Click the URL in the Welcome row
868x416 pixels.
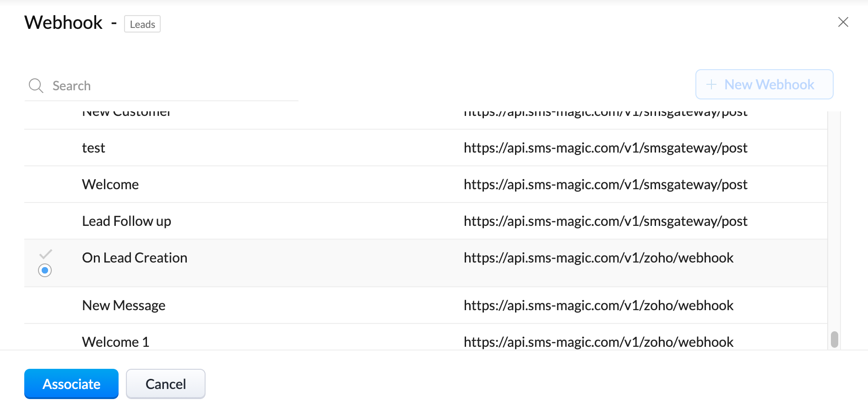[605, 184]
